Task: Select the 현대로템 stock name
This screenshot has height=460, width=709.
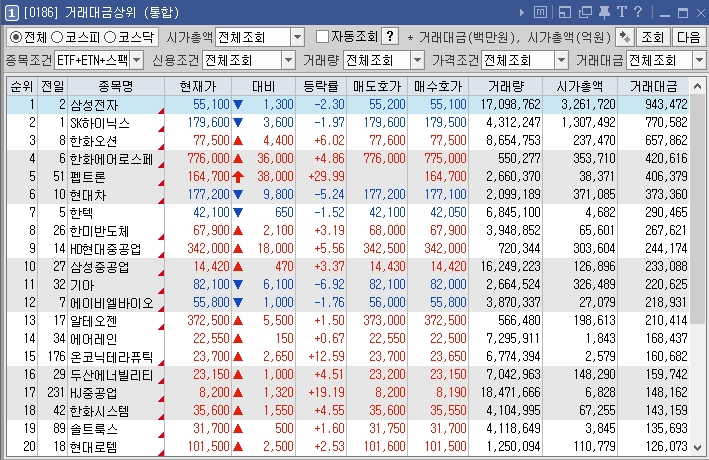Action: point(94,447)
